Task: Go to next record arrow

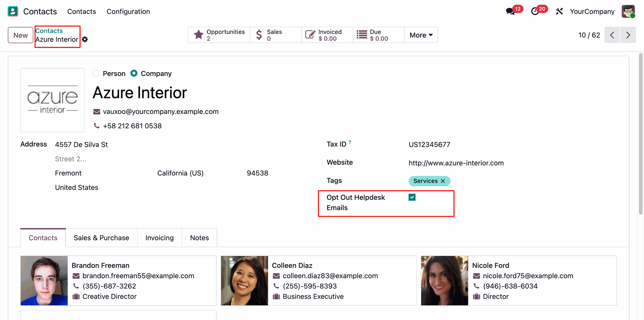Action: [628, 35]
